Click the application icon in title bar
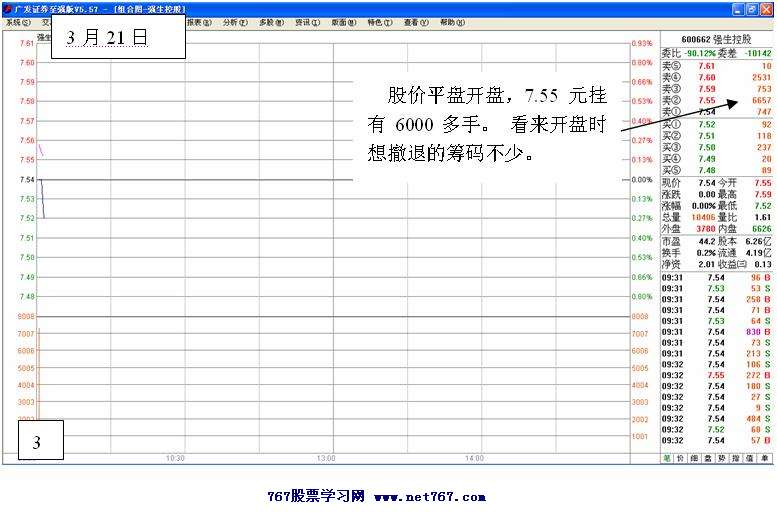The width and height of the screenshot is (777, 529). click(x=6, y=8)
